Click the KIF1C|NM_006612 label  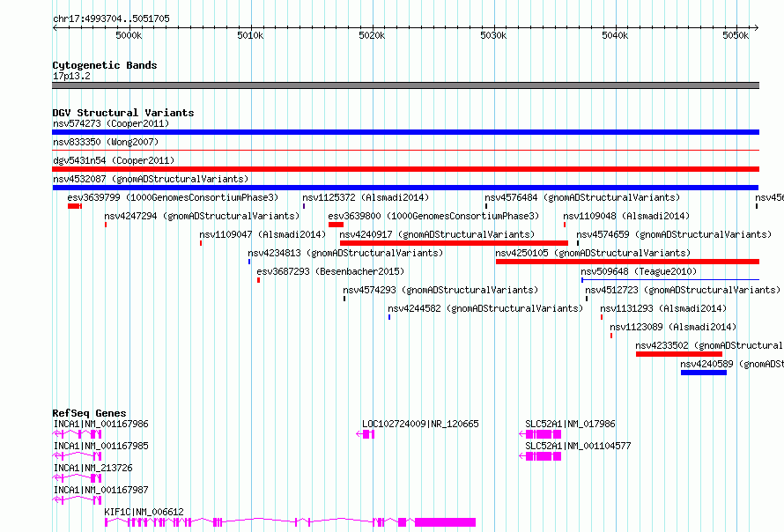[144, 512]
